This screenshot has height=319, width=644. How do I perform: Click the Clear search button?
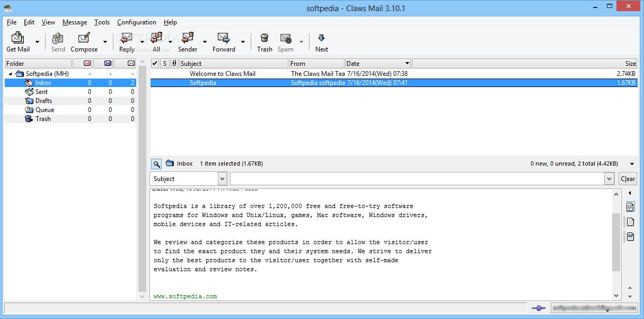tap(628, 179)
